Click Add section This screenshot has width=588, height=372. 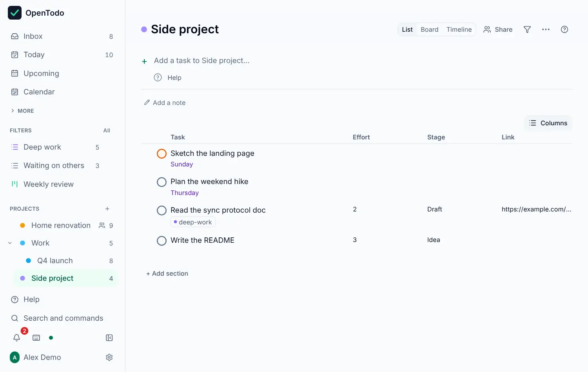(167, 273)
